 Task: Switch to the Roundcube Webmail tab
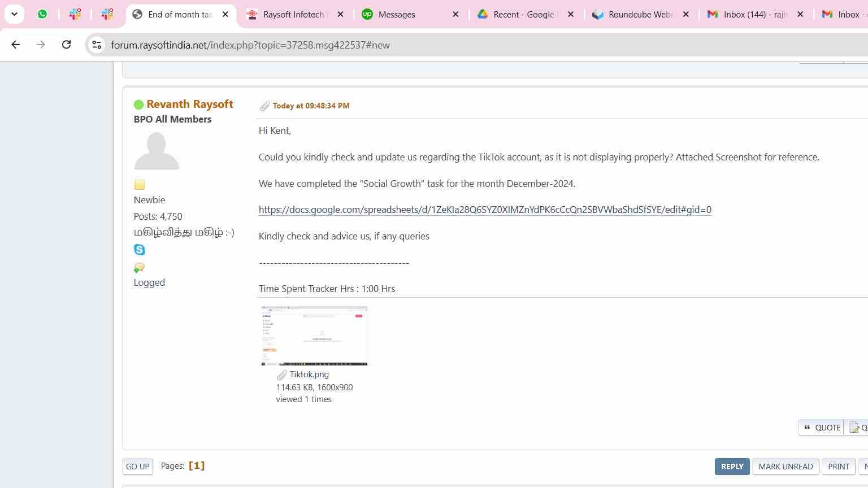point(640,15)
